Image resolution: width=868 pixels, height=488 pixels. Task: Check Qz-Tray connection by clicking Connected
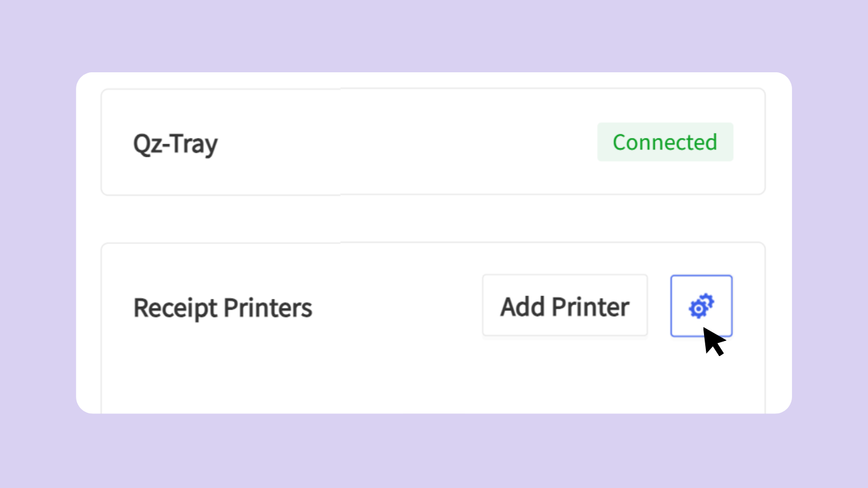(665, 142)
